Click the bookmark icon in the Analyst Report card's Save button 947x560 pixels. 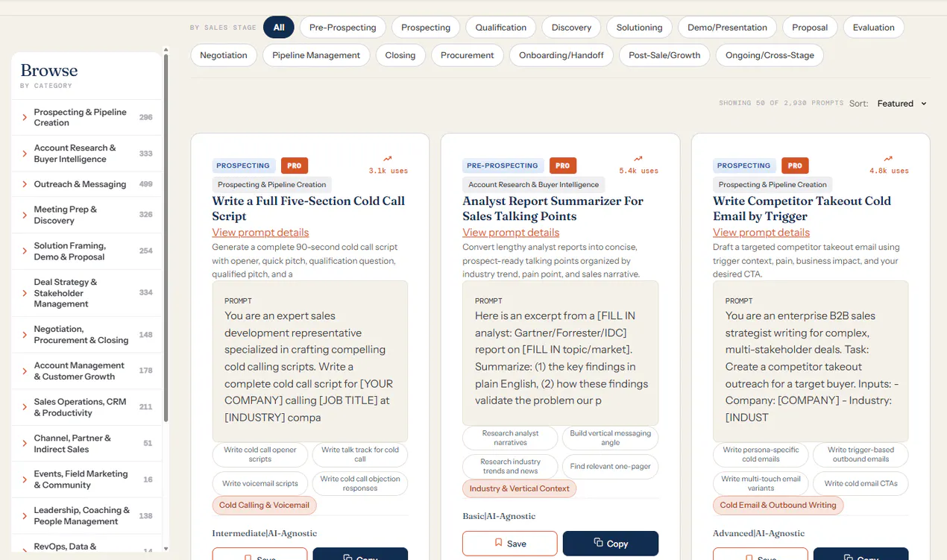click(x=499, y=543)
